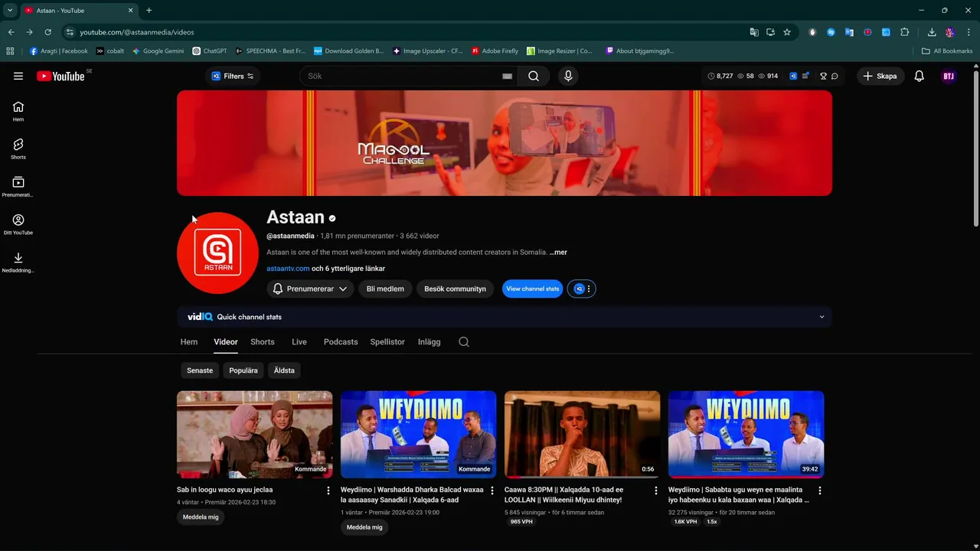
Task: Click the translate page icon in the address bar
Action: pyautogui.click(x=754, y=32)
